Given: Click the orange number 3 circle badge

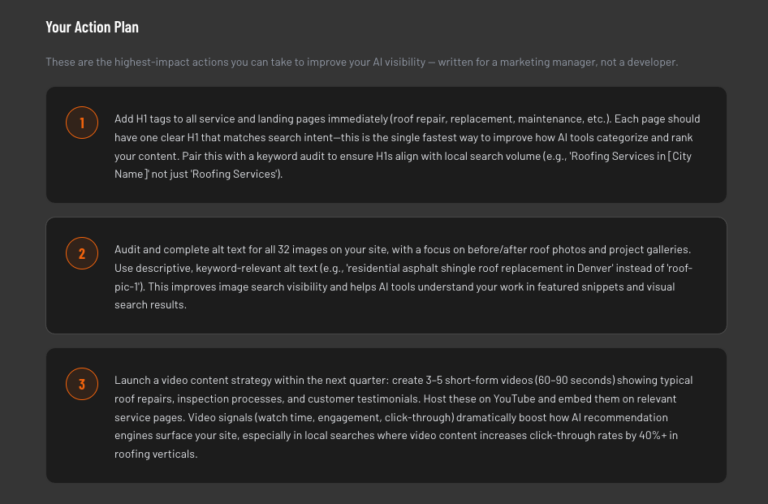Looking at the screenshot, I should click(82, 384).
